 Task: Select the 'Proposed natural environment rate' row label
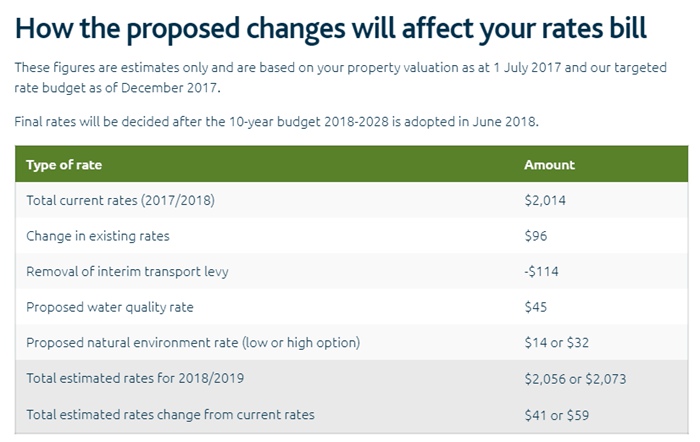pos(193,342)
